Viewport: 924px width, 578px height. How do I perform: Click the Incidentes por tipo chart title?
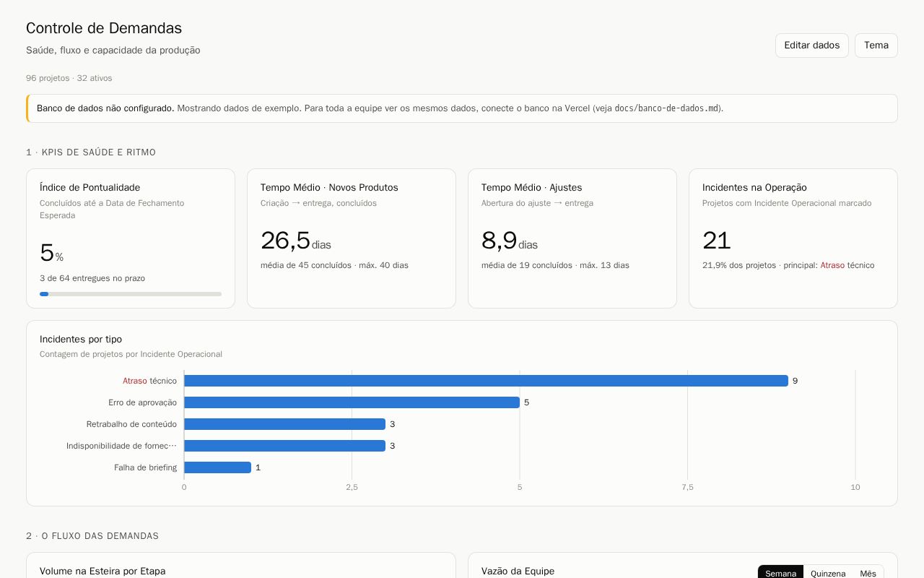click(x=81, y=339)
